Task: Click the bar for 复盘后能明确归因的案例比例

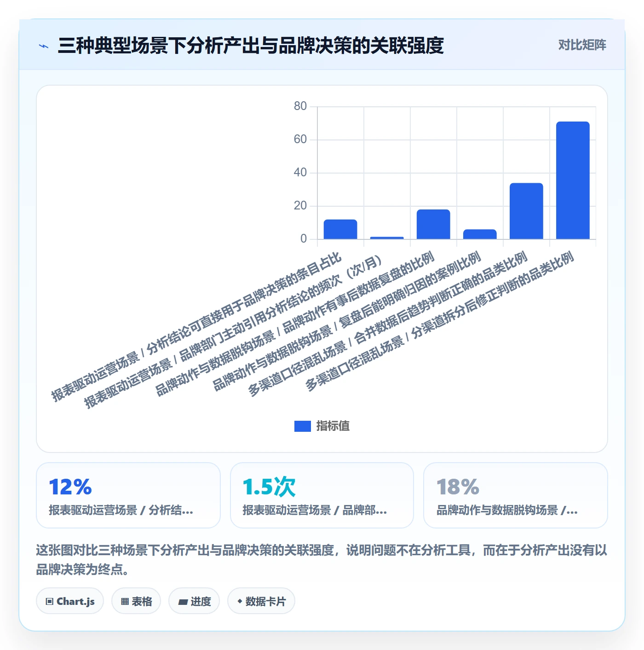Action: [480, 234]
